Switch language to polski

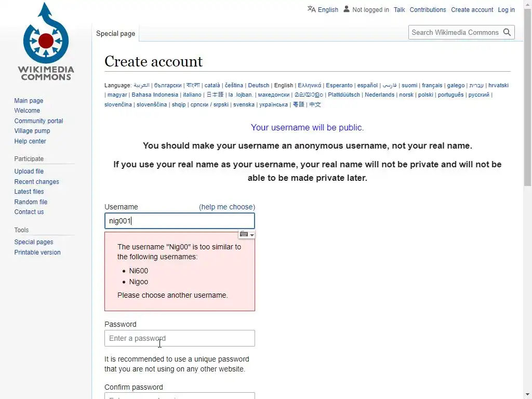point(425,95)
